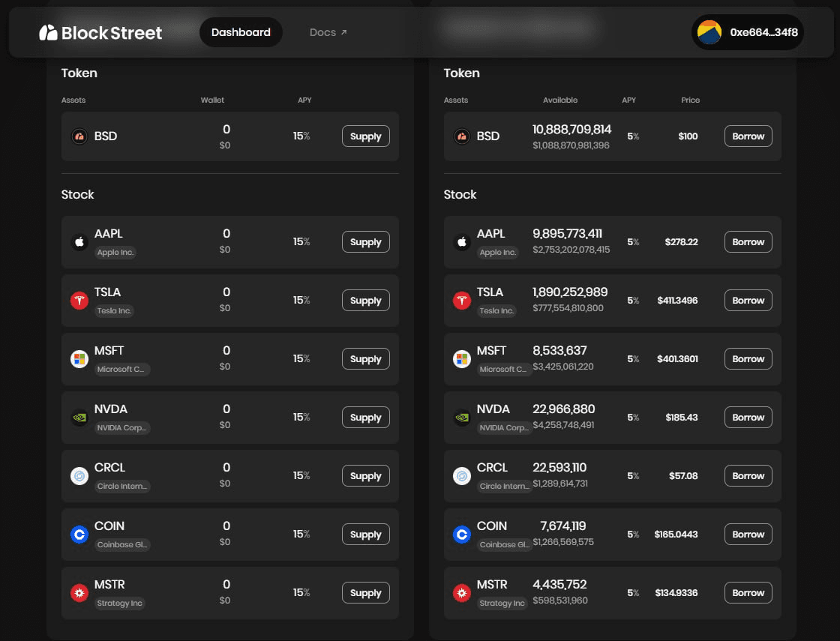This screenshot has height=641, width=840.
Task: Click Stock heading in supply panel
Action: (x=78, y=194)
